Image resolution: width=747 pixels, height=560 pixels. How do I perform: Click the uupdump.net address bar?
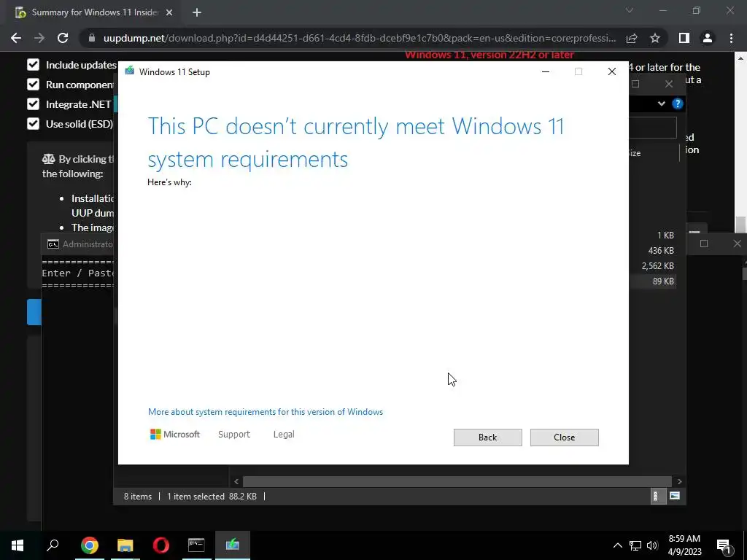point(360,38)
